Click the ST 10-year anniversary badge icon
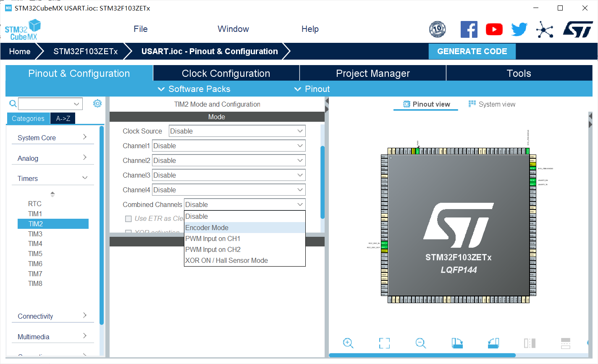598x364 pixels. [437, 29]
